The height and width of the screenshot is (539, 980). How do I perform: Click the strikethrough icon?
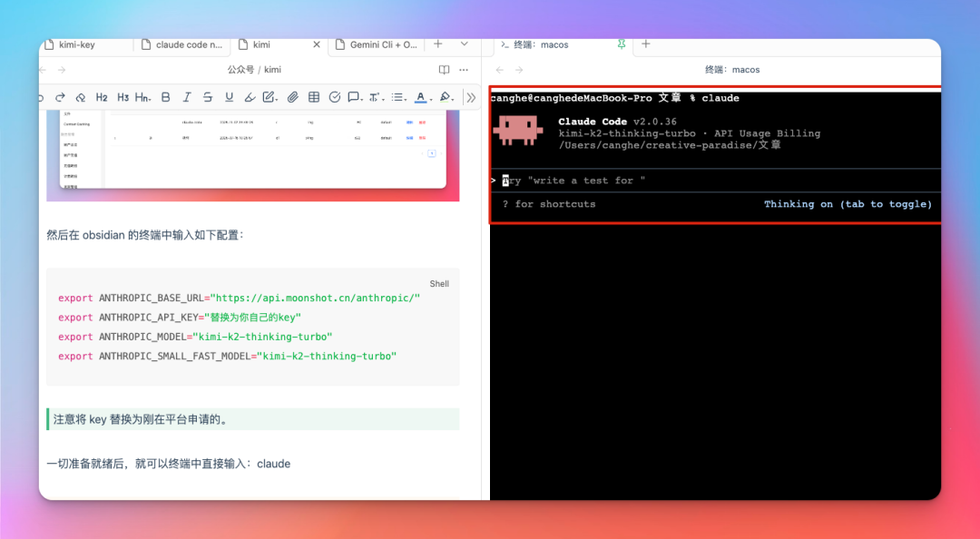pyautogui.click(x=208, y=97)
